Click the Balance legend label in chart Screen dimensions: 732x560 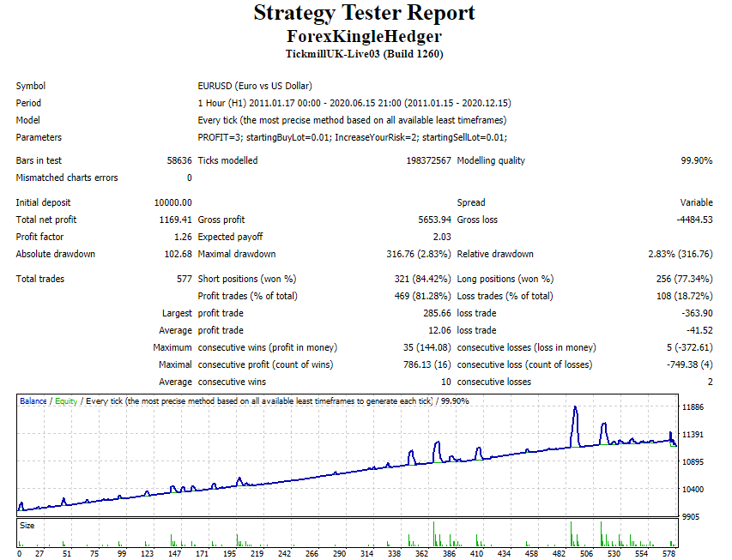(x=33, y=401)
